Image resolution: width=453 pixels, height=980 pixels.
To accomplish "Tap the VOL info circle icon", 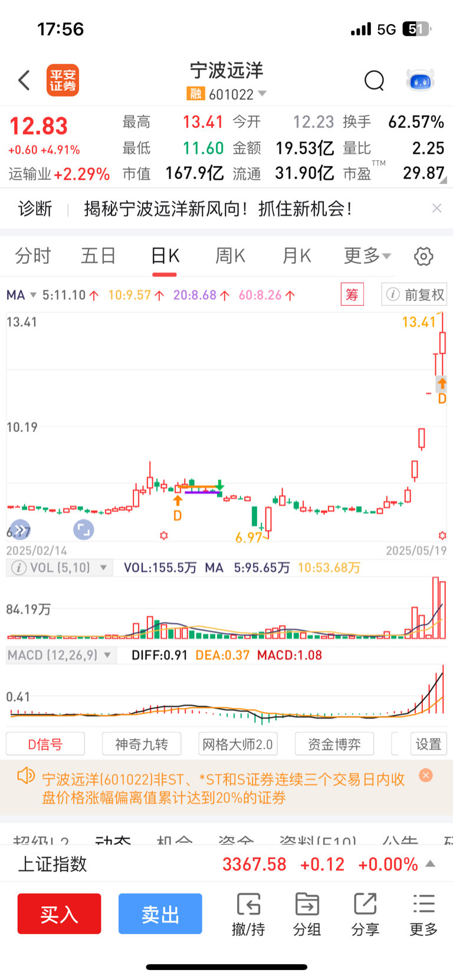I will [x=19, y=567].
